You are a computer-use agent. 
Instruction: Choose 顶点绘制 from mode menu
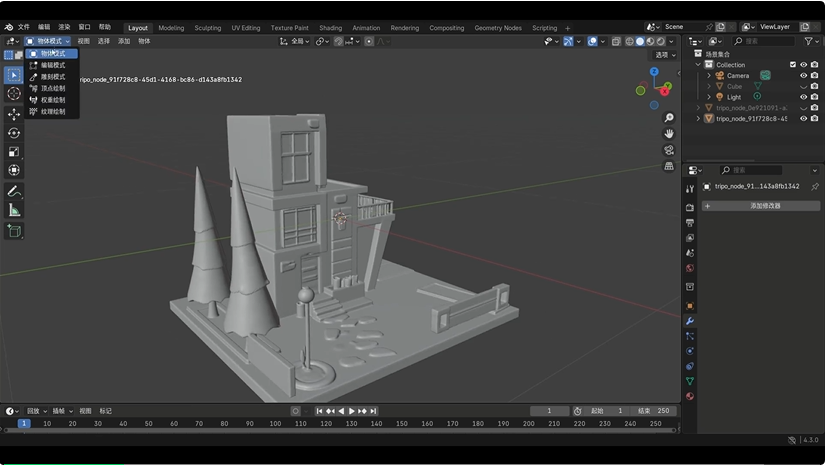tap(53, 88)
